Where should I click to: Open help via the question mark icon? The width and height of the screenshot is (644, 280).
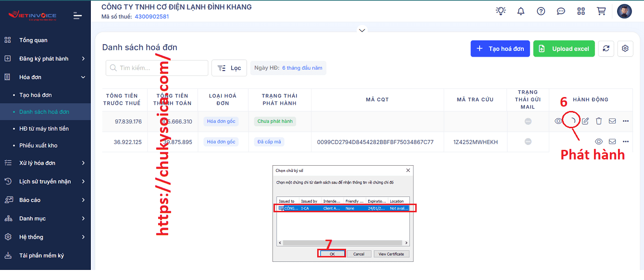541,11
